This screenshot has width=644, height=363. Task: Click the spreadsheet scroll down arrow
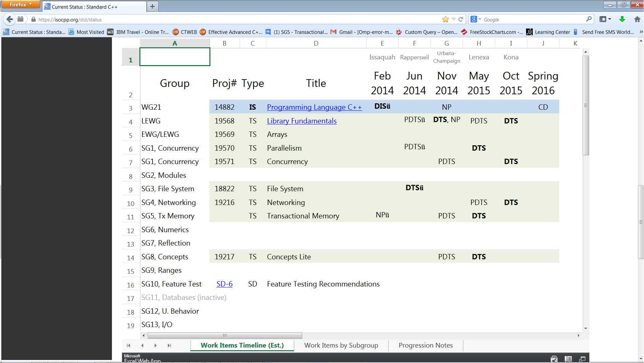click(586, 328)
